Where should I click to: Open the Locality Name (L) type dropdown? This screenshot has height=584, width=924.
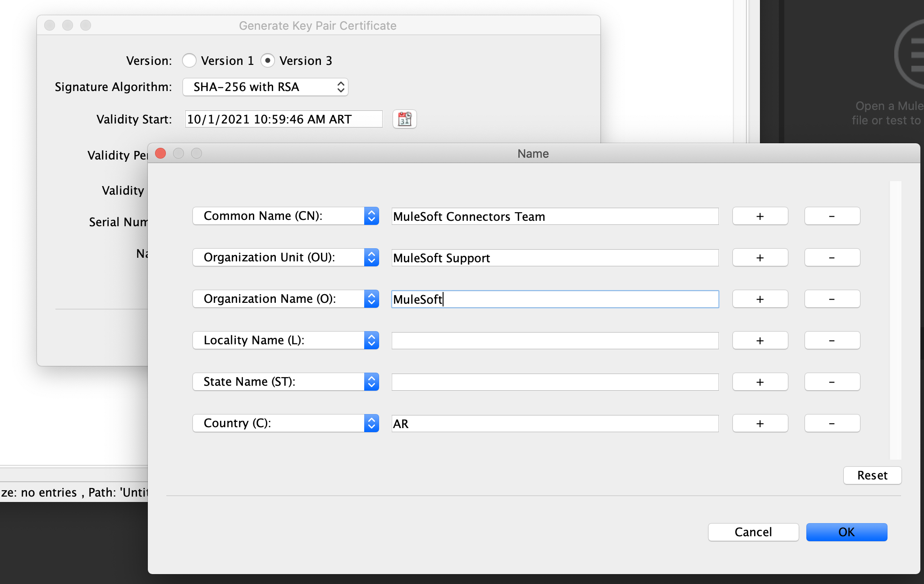tap(285, 341)
